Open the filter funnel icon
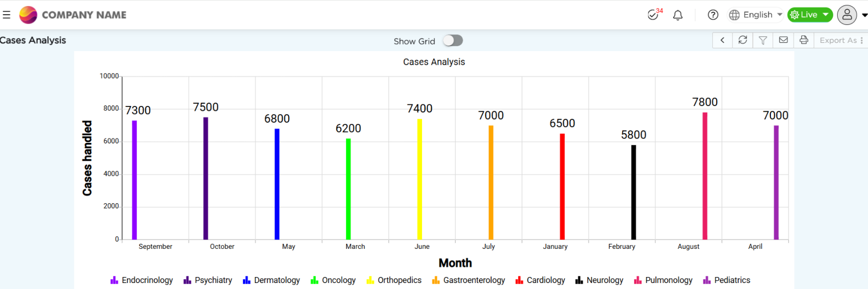 pos(763,40)
